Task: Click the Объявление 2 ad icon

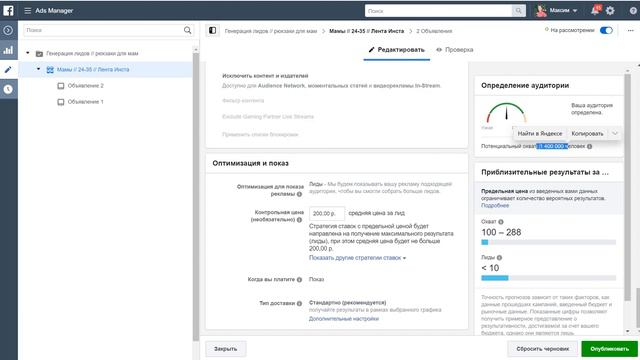Action: pyautogui.click(x=61, y=86)
